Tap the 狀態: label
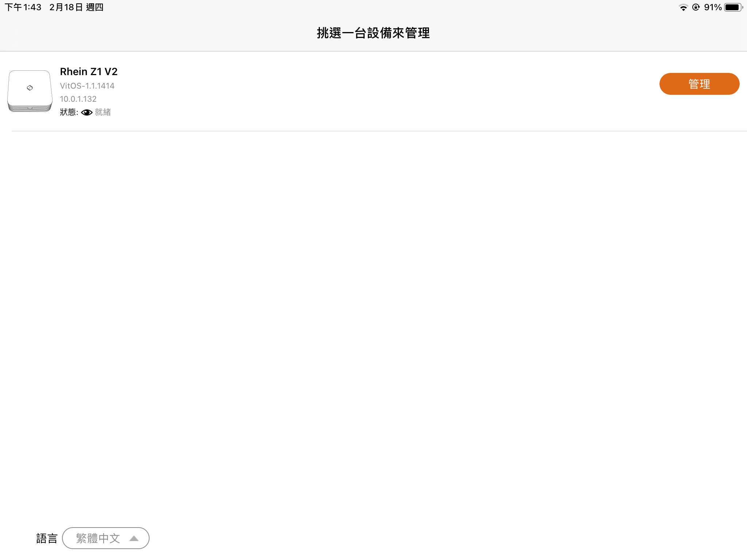The height and width of the screenshot is (560, 747). pos(69,112)
